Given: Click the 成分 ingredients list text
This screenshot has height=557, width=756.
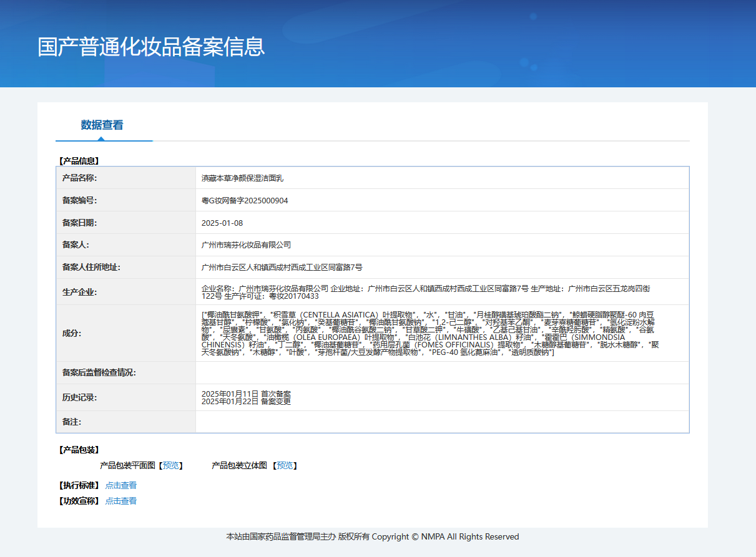Looking at the screenshot, I should tap(430, 334).
